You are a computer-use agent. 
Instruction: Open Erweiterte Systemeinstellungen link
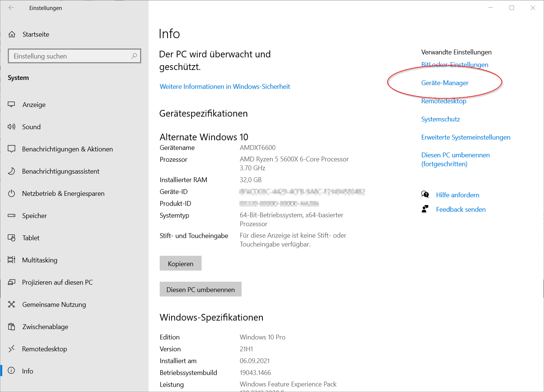pyautogui.click(x=465, y=137)
